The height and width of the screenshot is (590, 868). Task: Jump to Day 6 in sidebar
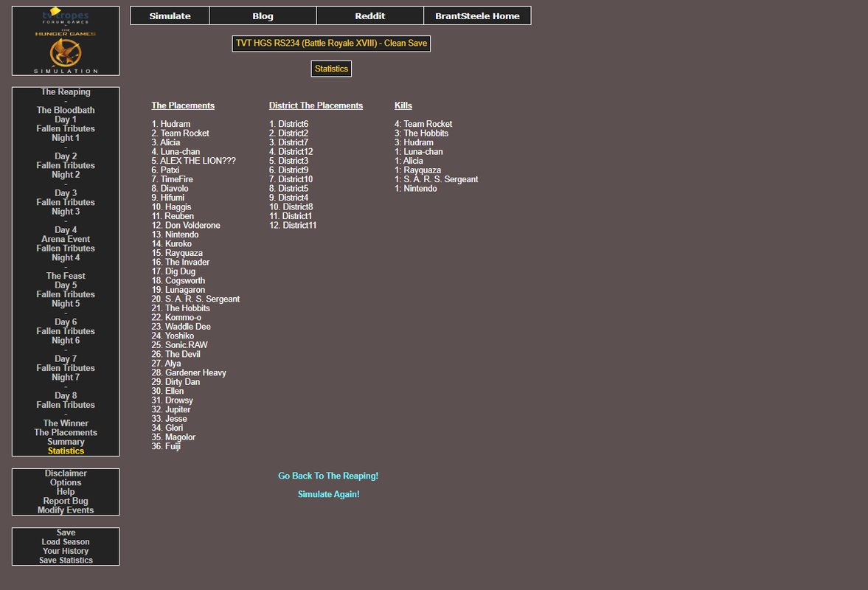click(x=66, y=322)
